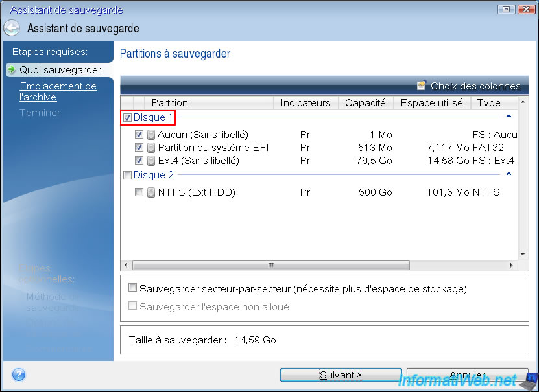Collapse the Disque 1 group
This screenshot has height=392, width=539.
[x=509, y=117]
